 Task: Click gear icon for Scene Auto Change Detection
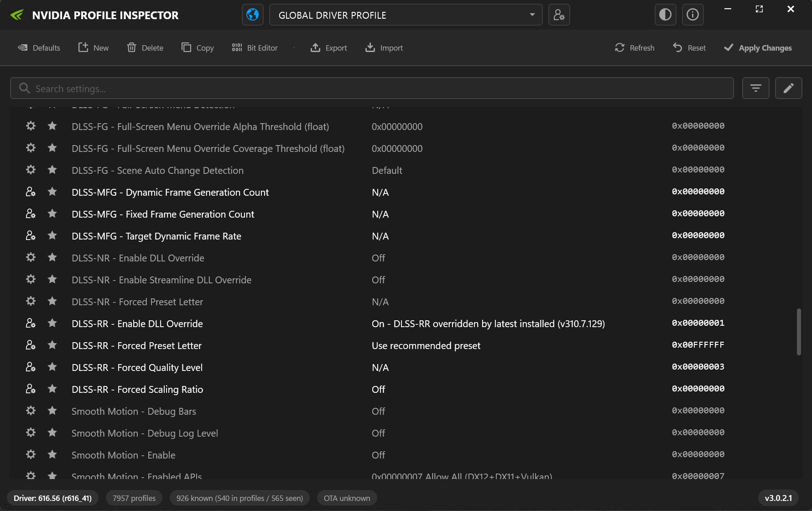[x=31, y=170]
